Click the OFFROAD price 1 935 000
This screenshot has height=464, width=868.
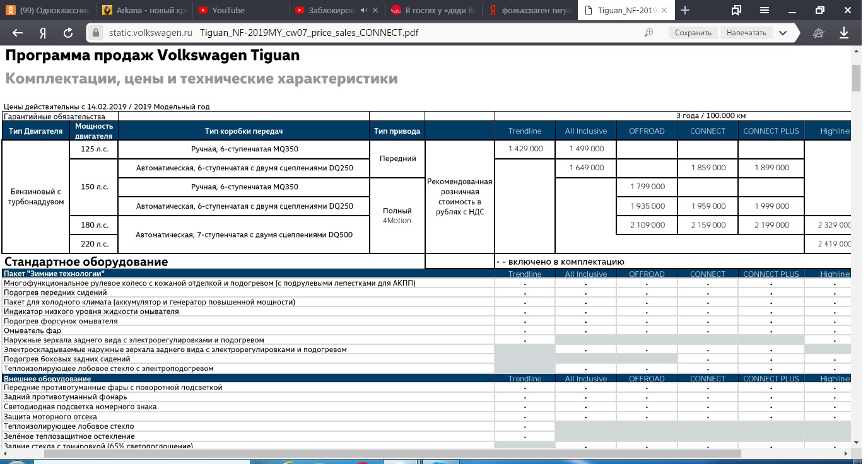pyautogui.click(x=647, y=206)
